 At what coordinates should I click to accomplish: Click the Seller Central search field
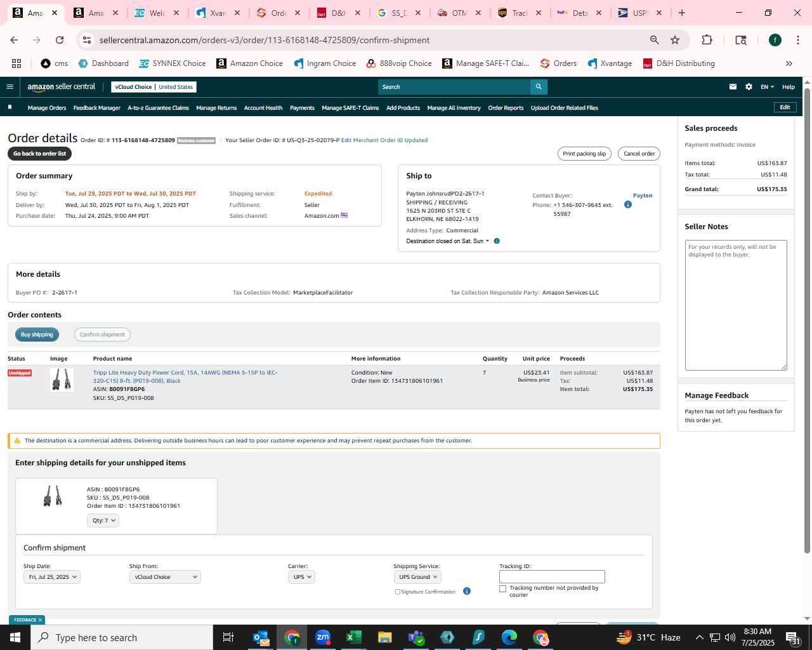[x=454, y=87]
